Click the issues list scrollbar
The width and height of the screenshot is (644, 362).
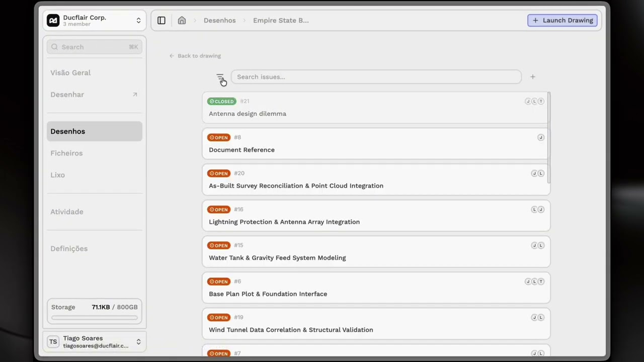pos(549,138)
